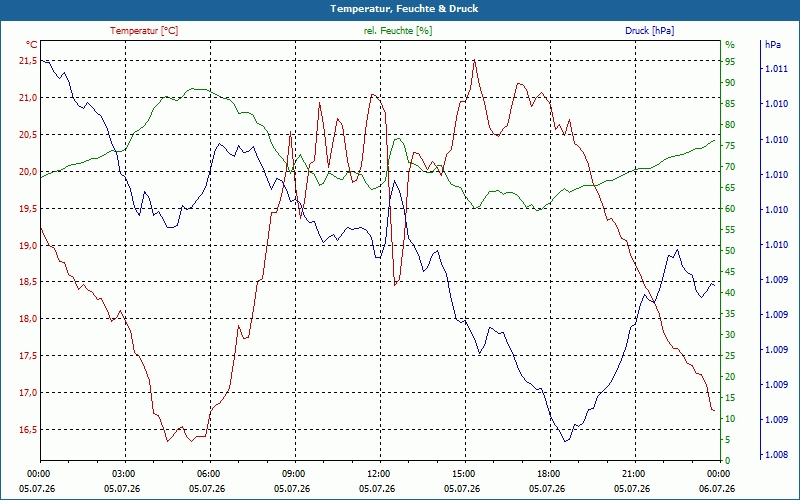800x500 pixels.
Task: Click the °C unit label on left axis
Action: point(31,45)
